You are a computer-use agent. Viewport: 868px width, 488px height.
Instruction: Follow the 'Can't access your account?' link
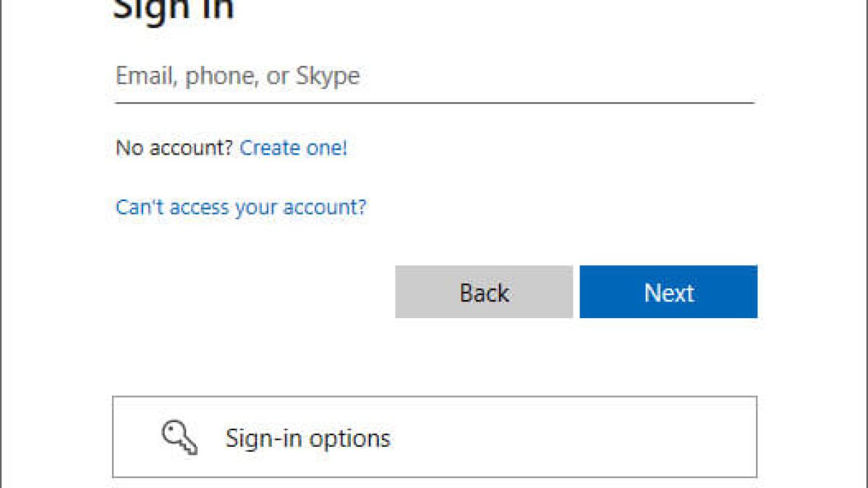click(x=241, y=207)
